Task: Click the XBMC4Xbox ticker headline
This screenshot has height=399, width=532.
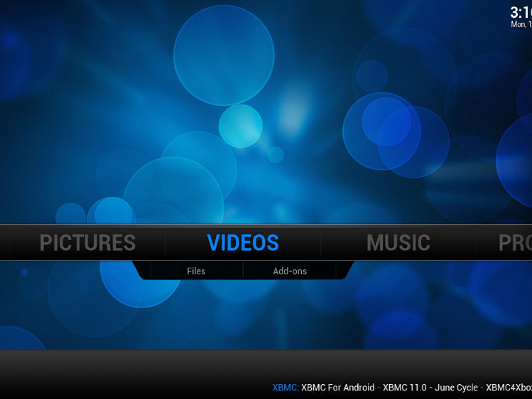Action: [509, 387]
